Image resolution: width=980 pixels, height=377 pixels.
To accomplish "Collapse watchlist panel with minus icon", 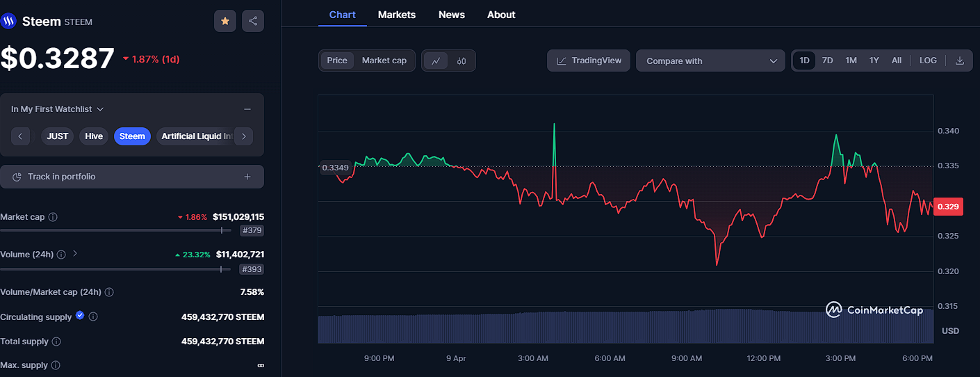I will (x=247, y=109).
